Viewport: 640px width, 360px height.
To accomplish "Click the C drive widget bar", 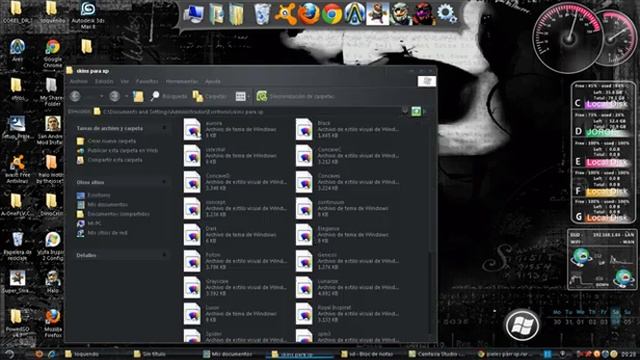I will click(606, 104).
